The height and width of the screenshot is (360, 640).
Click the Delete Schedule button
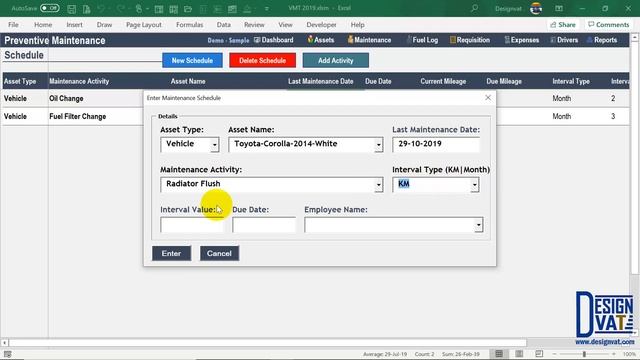262,60
